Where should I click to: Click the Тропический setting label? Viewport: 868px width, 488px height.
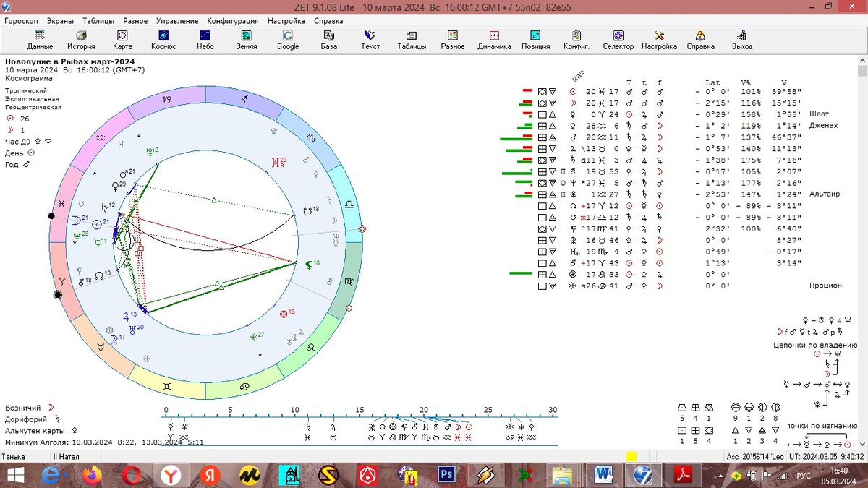26,90
